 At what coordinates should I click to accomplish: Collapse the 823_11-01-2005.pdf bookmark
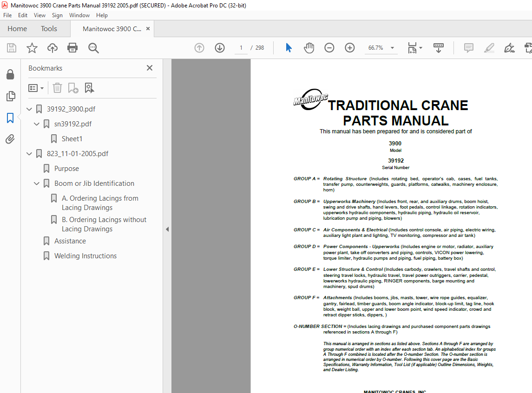pyautogui.click(x=29, y=154)
